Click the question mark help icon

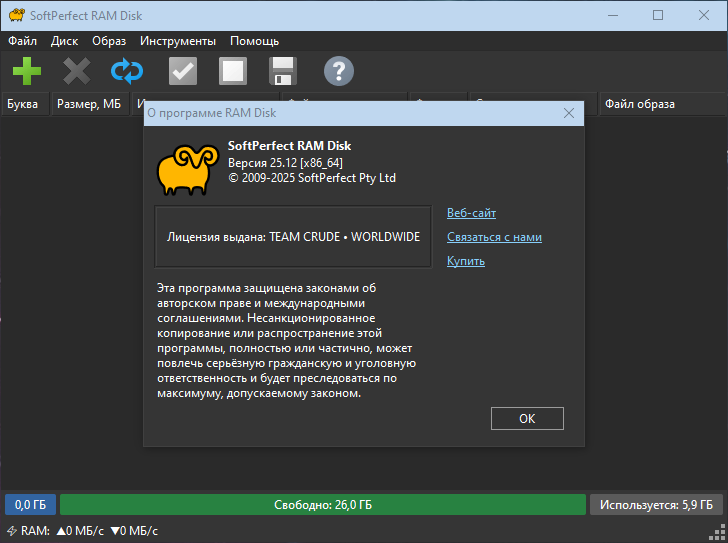[339, 71]
